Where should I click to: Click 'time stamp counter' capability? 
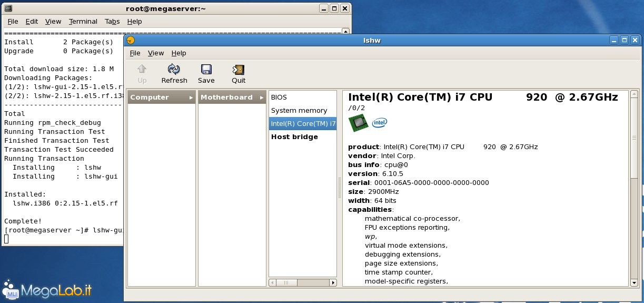[399, 272]
